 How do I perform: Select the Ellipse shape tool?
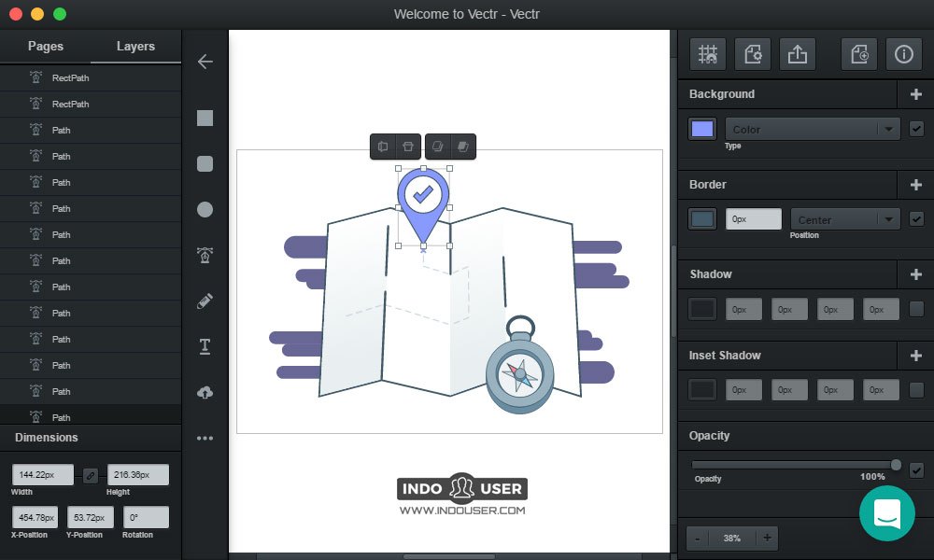tap(205, 209)
